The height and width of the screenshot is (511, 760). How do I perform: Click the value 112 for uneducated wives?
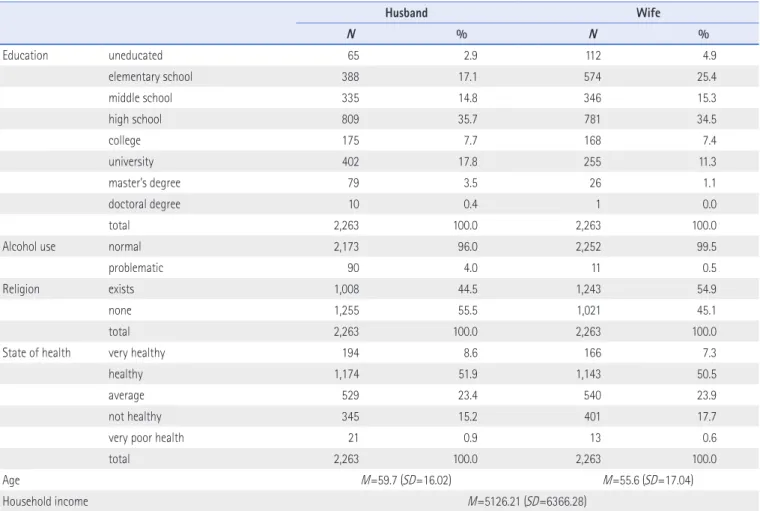point(593,55)
